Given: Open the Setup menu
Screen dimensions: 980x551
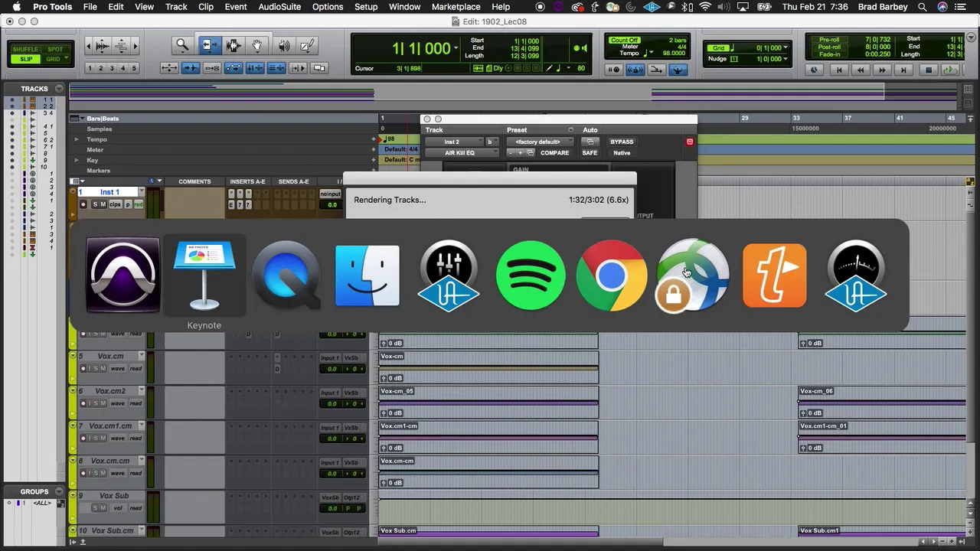Looking at the screenshot, I should (366, 7).
